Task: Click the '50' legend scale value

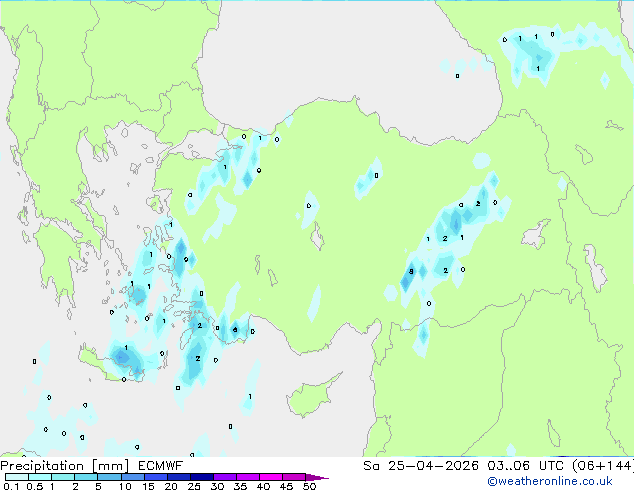Action: pyautogui.click(x=309, y=486)
